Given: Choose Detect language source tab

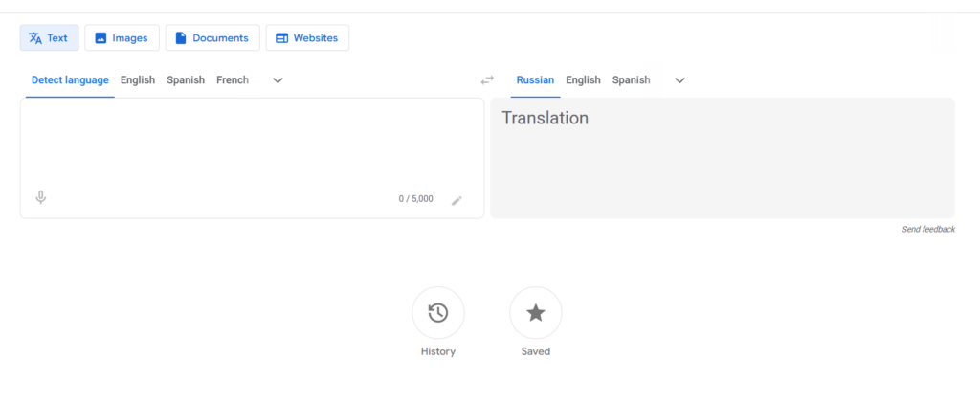Looking at the screenshot, I should click(70, 80).
